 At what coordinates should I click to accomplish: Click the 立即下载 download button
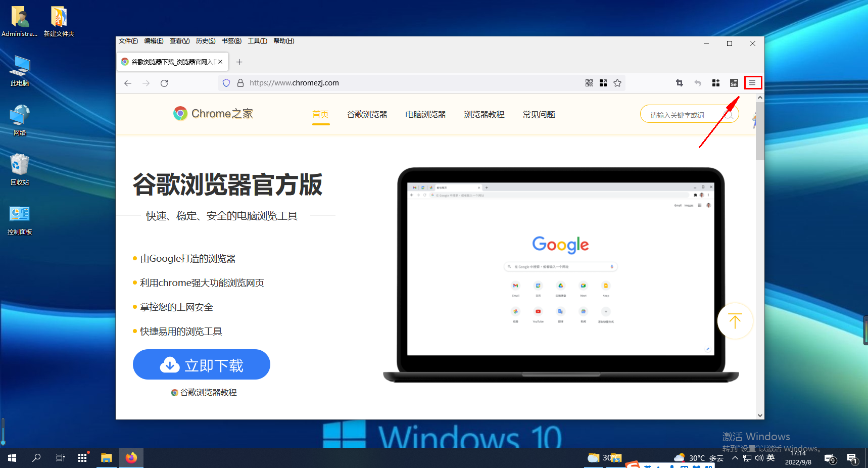point(201,364)
